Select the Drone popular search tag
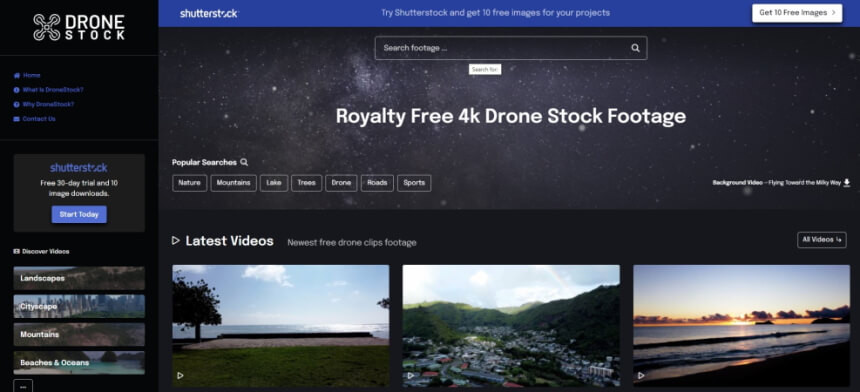This screenshot has height=392, width=860. [x=341, y=183]
